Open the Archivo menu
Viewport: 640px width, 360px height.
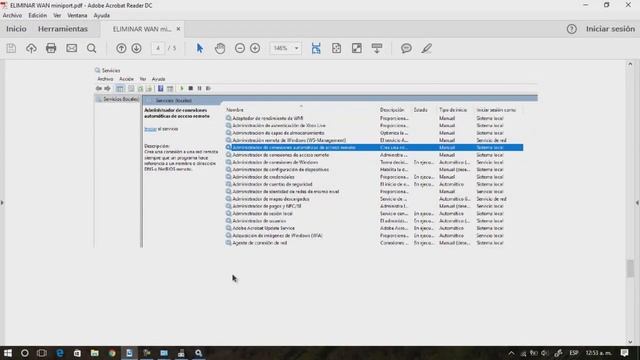pos(12,16)
